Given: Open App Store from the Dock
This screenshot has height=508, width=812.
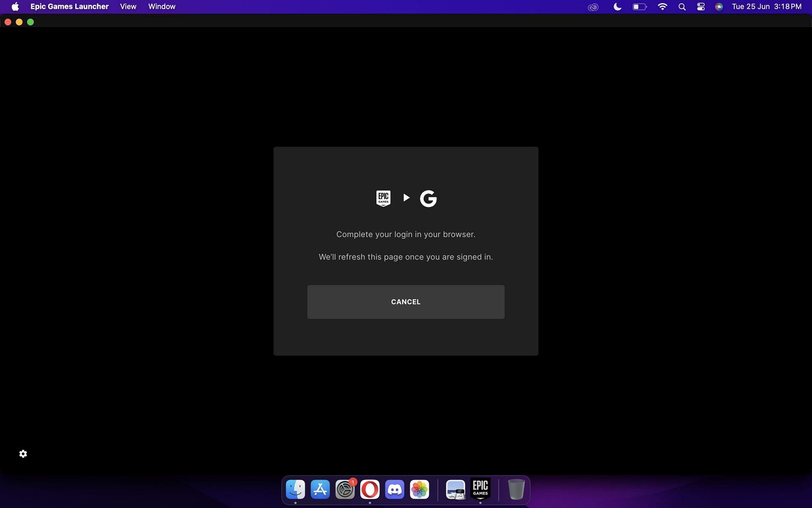Looking at the screenshot, I should coord(320,489).
